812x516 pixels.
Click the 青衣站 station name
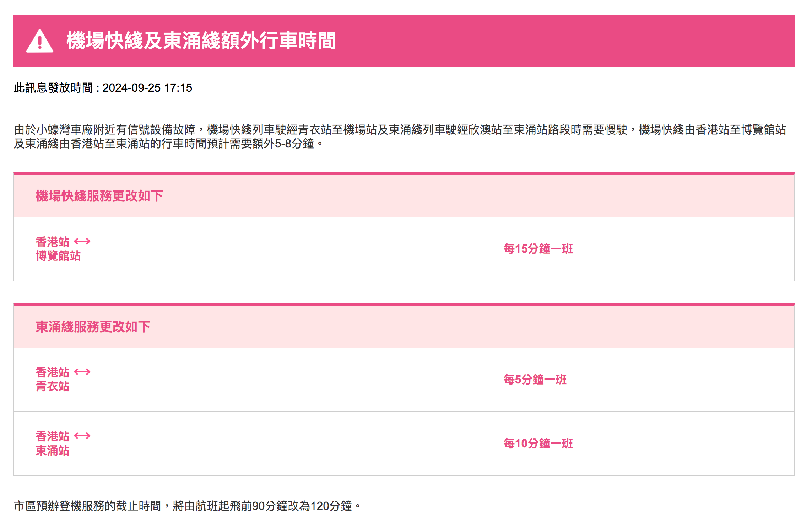tap(53, 386)
